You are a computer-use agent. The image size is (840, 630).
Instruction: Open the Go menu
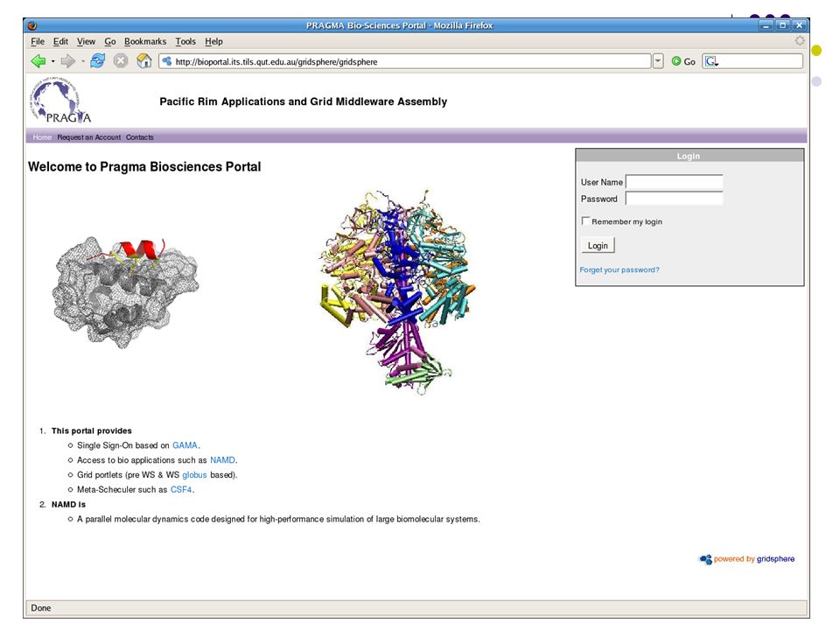click(110, 41)
